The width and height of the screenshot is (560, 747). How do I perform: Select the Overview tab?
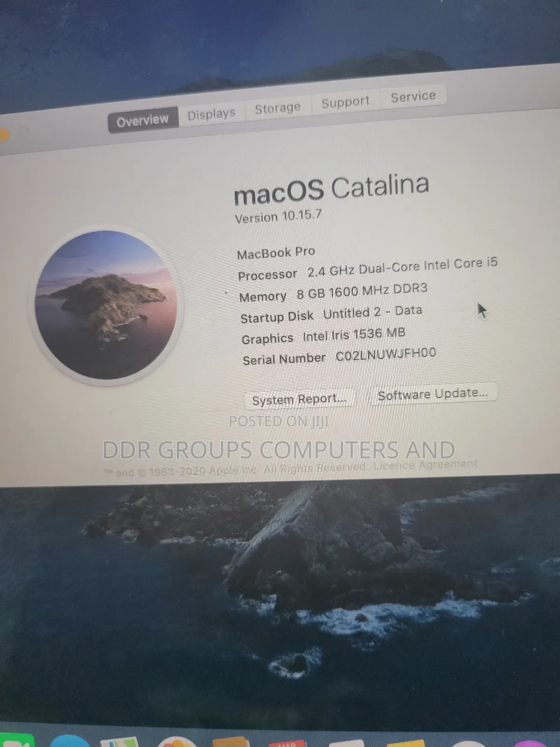tap(143, 120)
